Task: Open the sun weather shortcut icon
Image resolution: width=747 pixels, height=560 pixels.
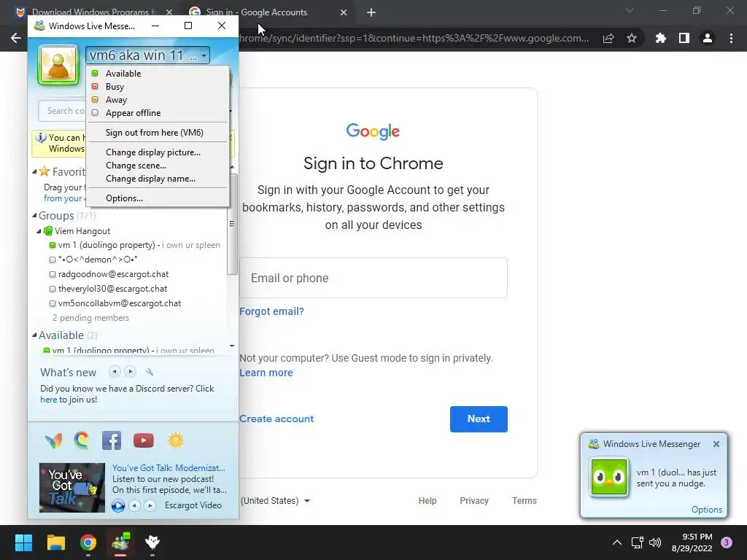Action: pos(175,440)
